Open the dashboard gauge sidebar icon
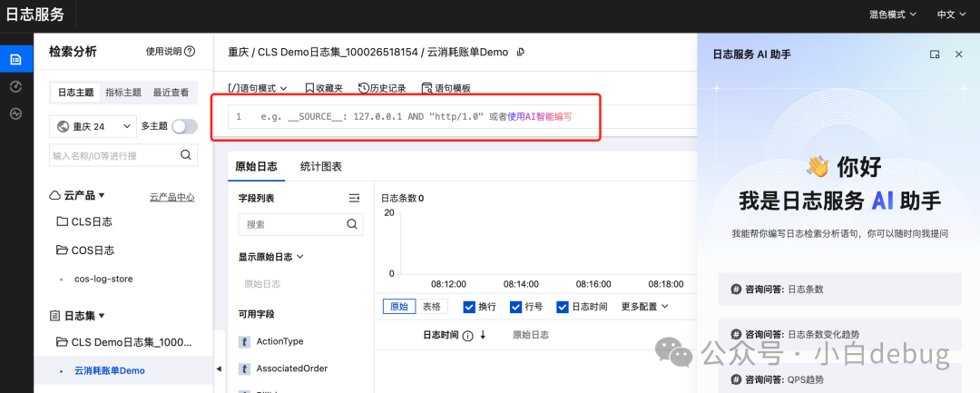 pyautogui.click(x=16, y=87)
